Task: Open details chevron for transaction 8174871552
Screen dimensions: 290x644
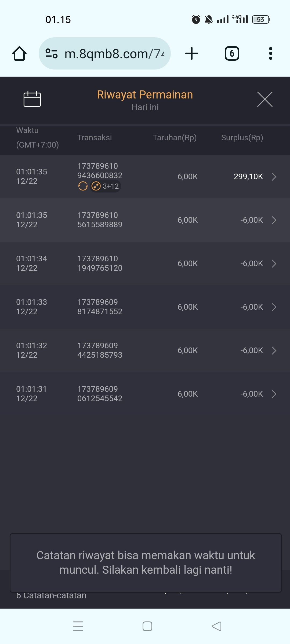Action: [274, 307]
